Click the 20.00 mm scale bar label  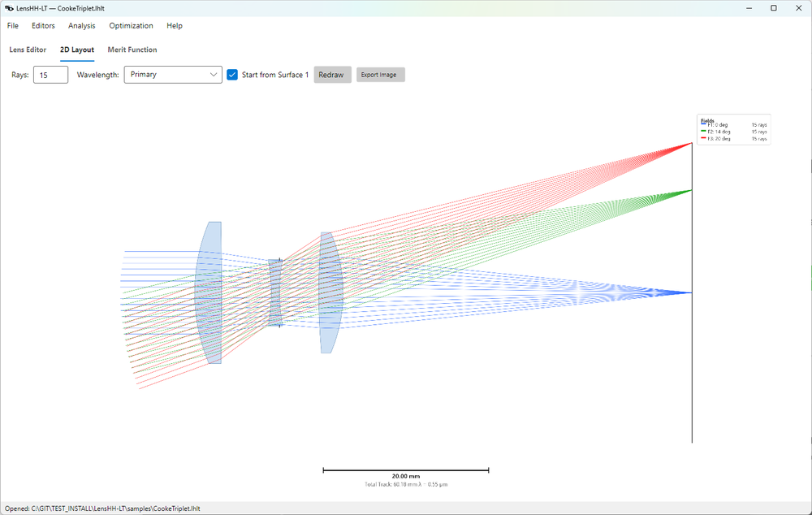pyautogui.click(x=405, y=476)
